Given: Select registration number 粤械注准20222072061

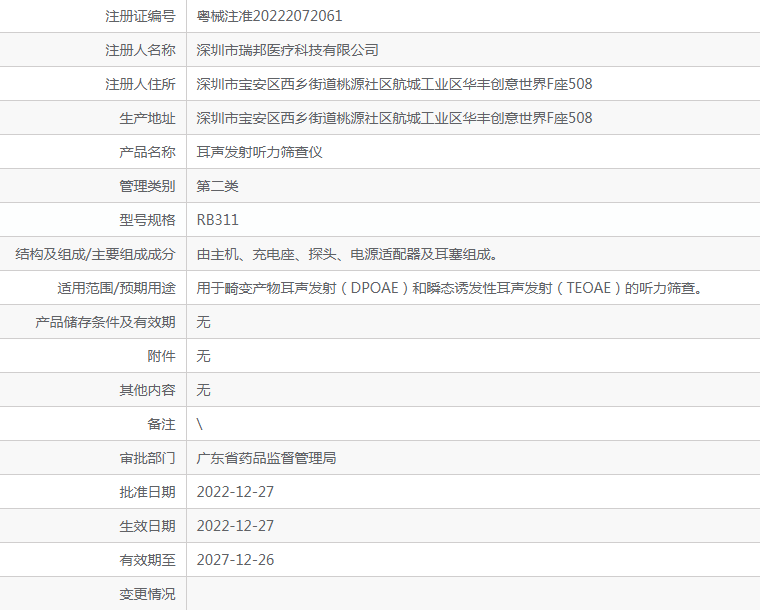Looking at the screenshot, I should point(269,16).
